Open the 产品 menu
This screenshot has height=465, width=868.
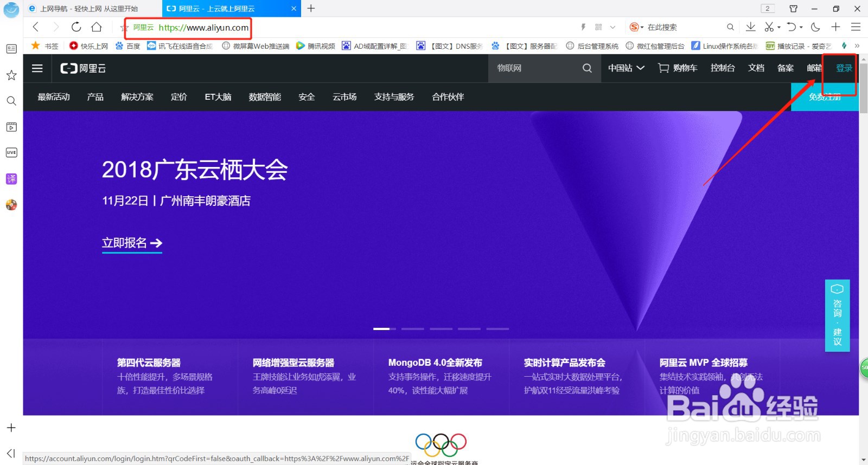(x=95, y=97)
